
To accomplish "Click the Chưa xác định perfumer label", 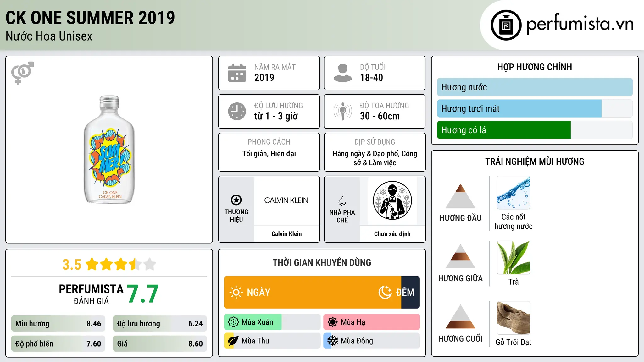I will [392, 234].
